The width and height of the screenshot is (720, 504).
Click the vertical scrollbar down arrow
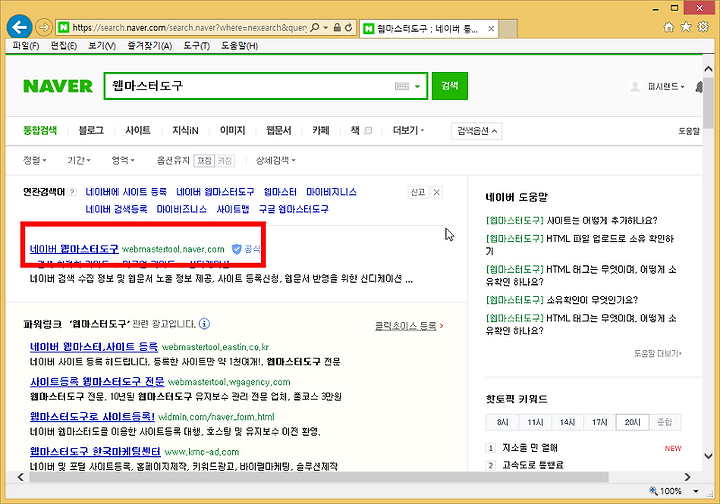pos(708,456)
